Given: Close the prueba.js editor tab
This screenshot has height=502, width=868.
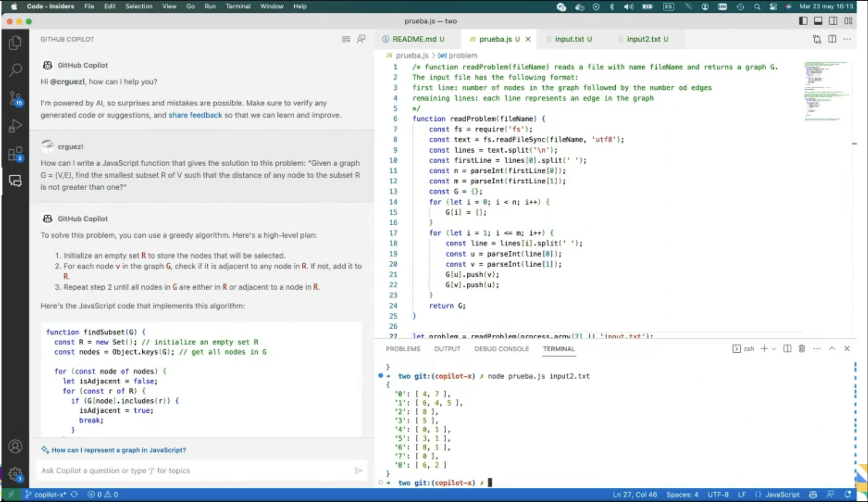Looking at the screenshot, I should point(528,39).
